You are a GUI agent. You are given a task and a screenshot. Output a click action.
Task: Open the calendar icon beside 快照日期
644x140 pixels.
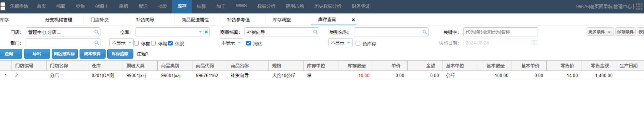[534, 43]
